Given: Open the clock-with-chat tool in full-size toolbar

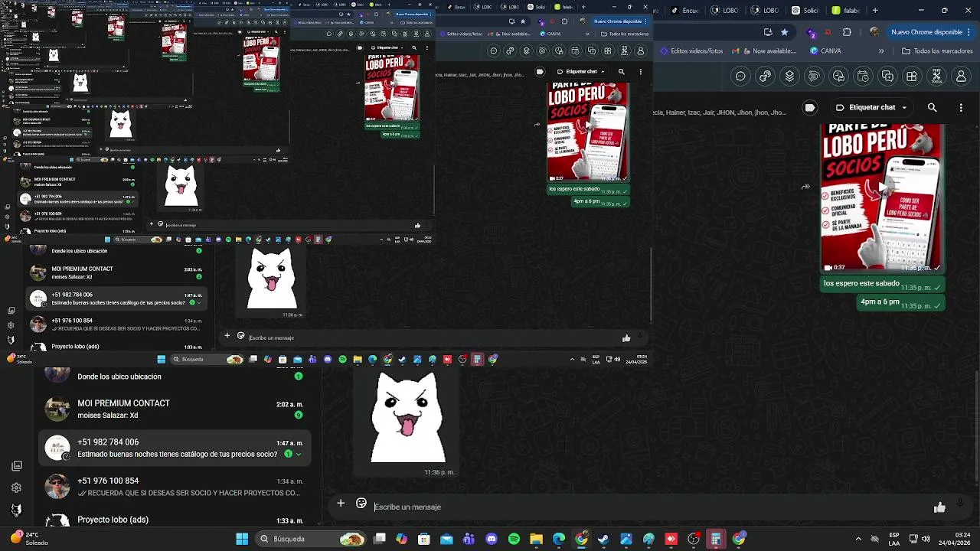Looking at the screenshot, I should [x=838, y=77].
